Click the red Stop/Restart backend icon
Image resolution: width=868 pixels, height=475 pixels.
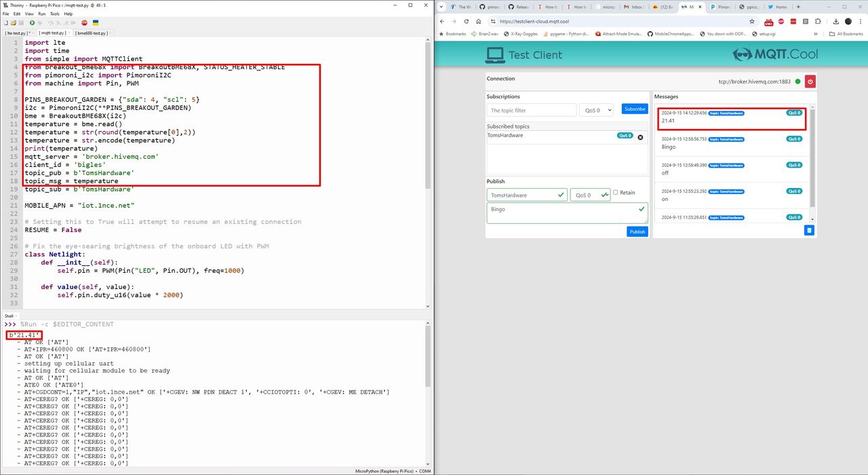tap(84, 22)
